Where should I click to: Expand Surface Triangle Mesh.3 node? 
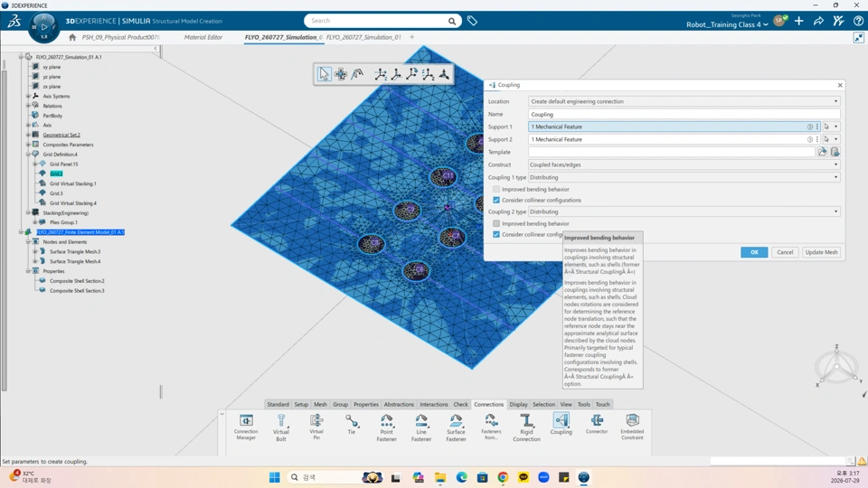coord(35,251)
